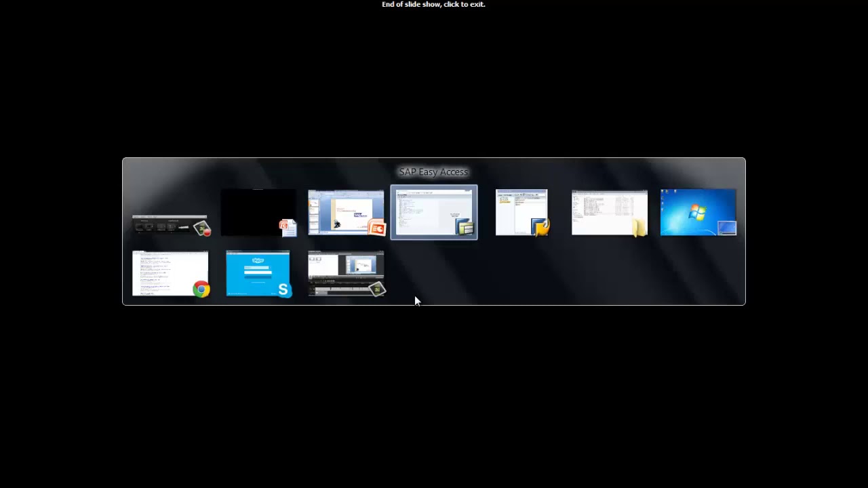The width and height of the screenshot is (868, 488).
Task: Click the 'End of slide show, click to exit' text
Action: point(433,4)
